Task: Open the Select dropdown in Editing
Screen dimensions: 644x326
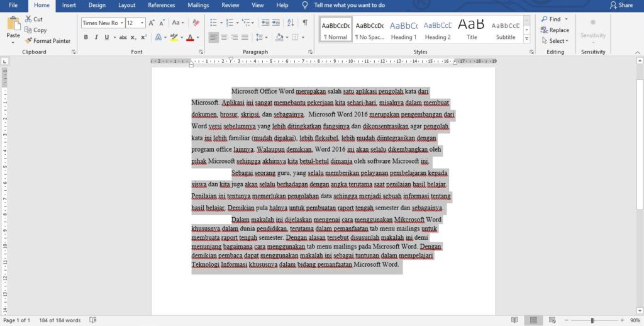Action: click(555, 41)
